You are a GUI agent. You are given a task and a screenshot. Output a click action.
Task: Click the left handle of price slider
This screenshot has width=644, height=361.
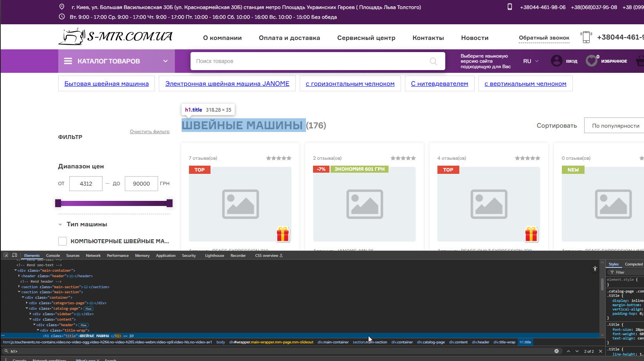coord(58,203)
